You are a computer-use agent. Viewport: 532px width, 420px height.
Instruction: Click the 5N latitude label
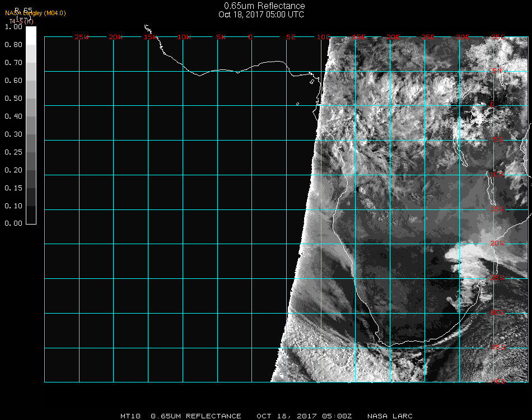(497, 71)
